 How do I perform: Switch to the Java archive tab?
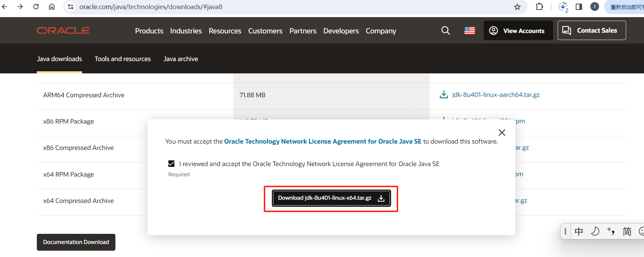pyautogui.click(x=180, y=59)
